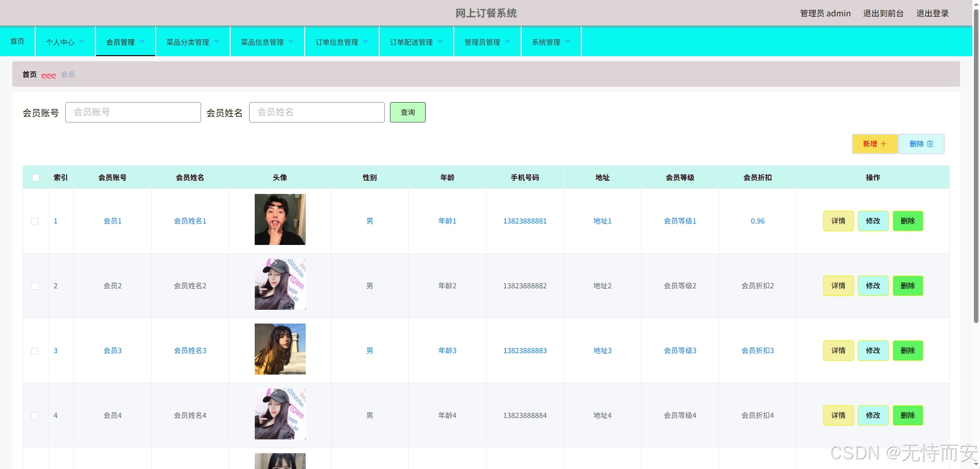Viewport: 980px width, 469px height.
Task: Check the checkbox for row 会员3
Action: click(x=35, y=351)
